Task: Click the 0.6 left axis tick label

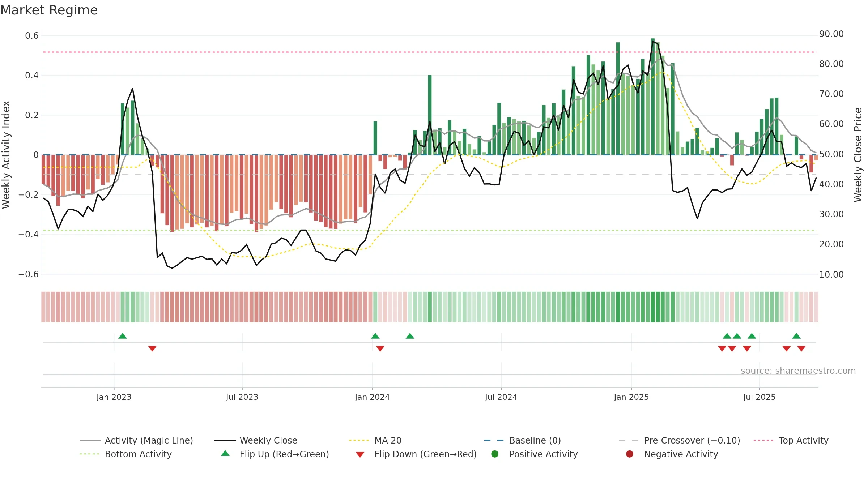Action: 32,35
